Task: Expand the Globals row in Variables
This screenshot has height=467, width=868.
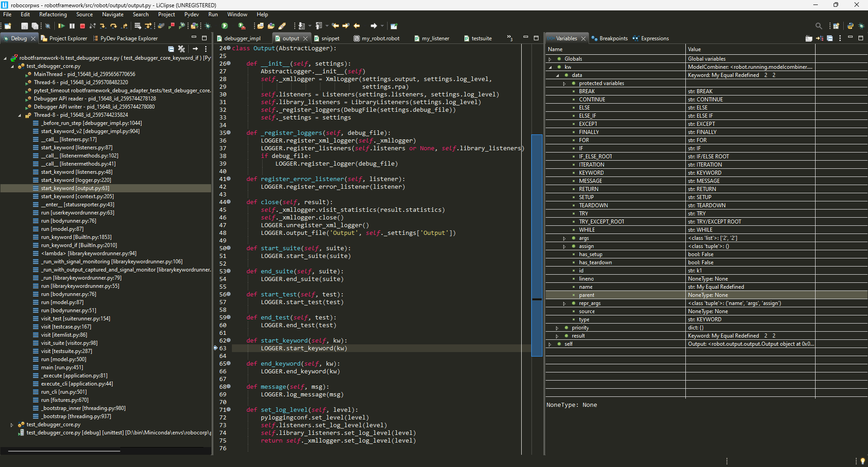Action: (550, 59)
